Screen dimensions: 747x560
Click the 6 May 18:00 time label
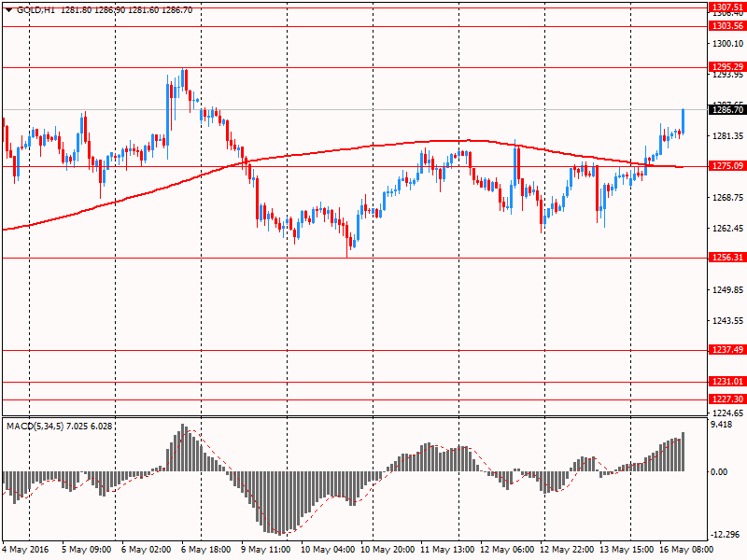[x=205, y=550]
